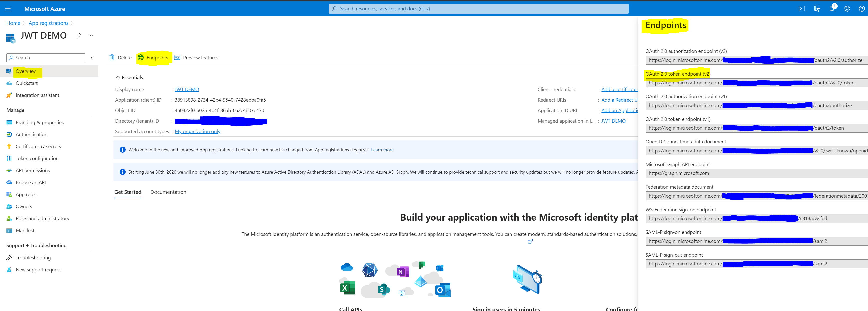Open portal settings gear
This screenshot has height=311, width=868.
pos(847,9)
